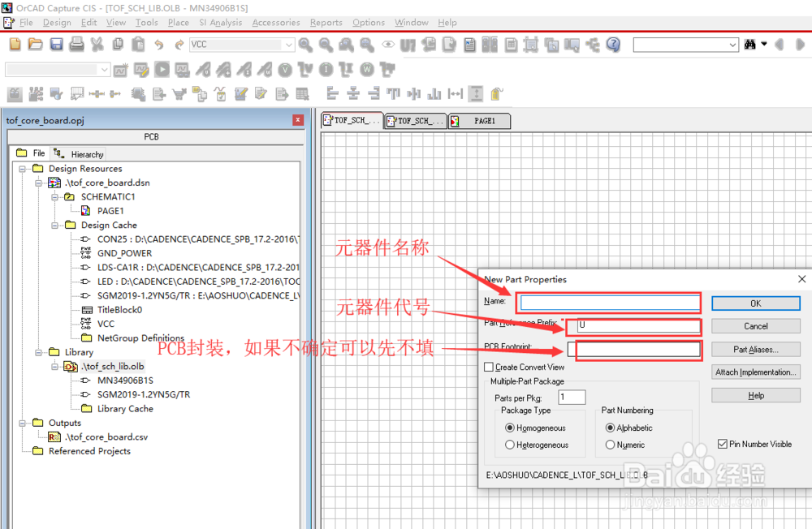Toggle the Pin Number Visible checkbox
This screenshot has height=529, width=812.
[x=723, y=444]
